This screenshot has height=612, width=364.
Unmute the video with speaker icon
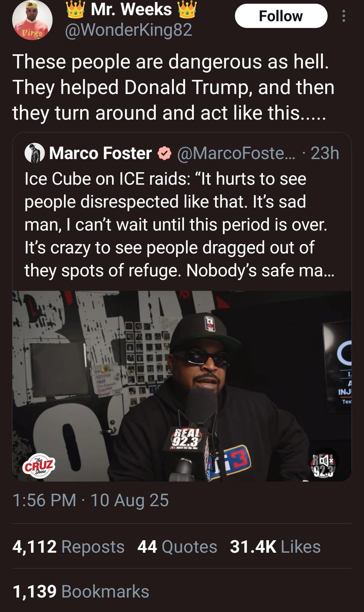click(324, 462)
